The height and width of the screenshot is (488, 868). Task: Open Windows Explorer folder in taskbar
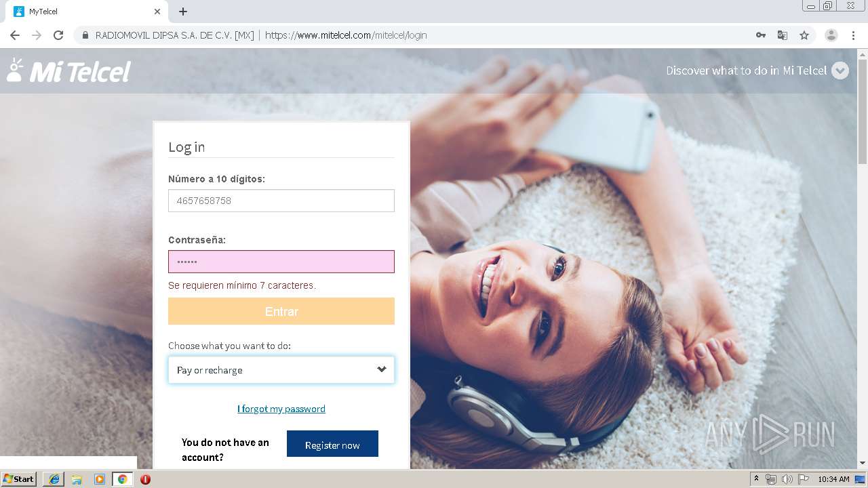pyautogui.click(x=77, y=479)
